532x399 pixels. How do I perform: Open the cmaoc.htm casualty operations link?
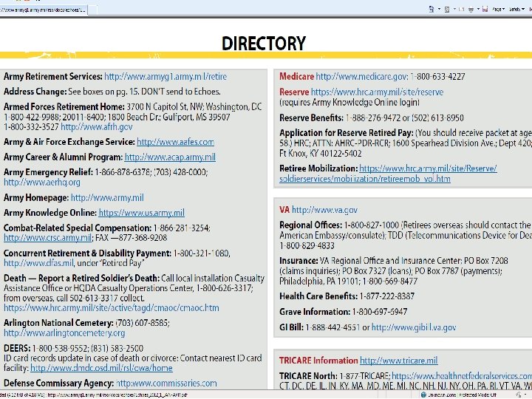[x=112, y=308]
